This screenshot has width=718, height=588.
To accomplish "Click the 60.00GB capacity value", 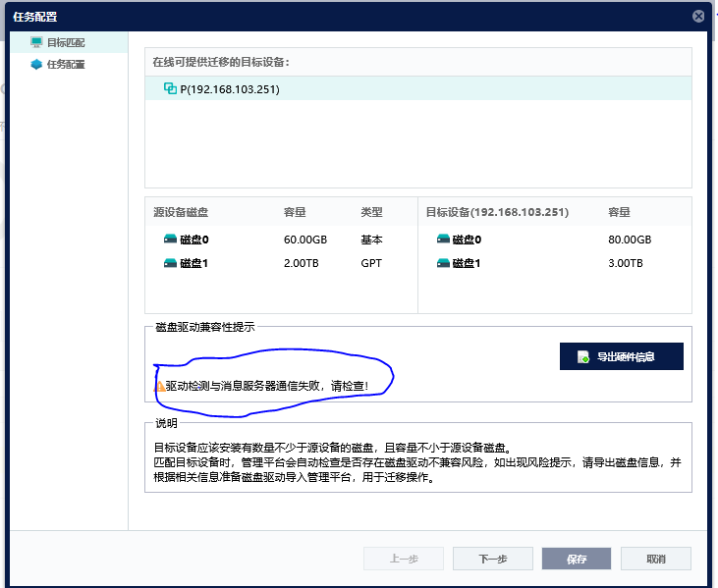I will point(305,240).
